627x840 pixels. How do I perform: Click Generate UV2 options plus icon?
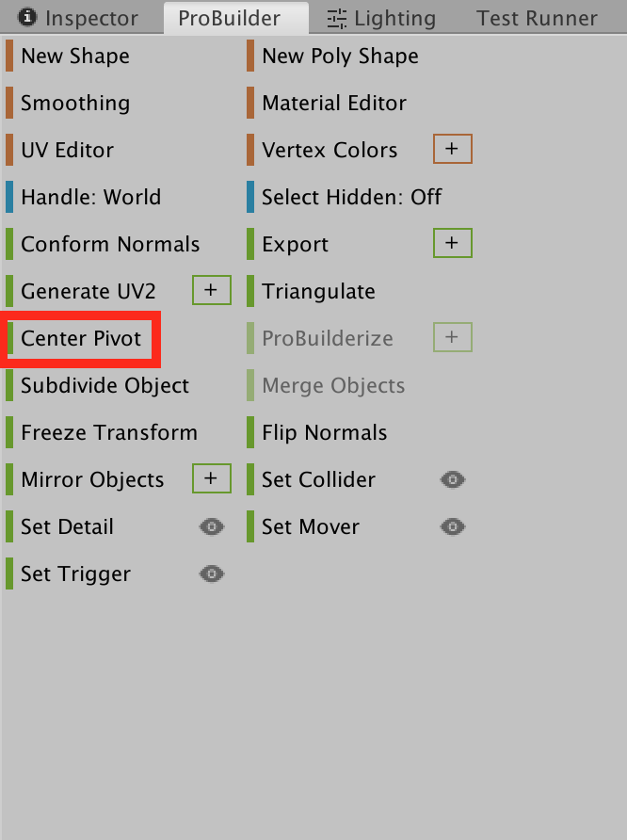tap(211, 291)
